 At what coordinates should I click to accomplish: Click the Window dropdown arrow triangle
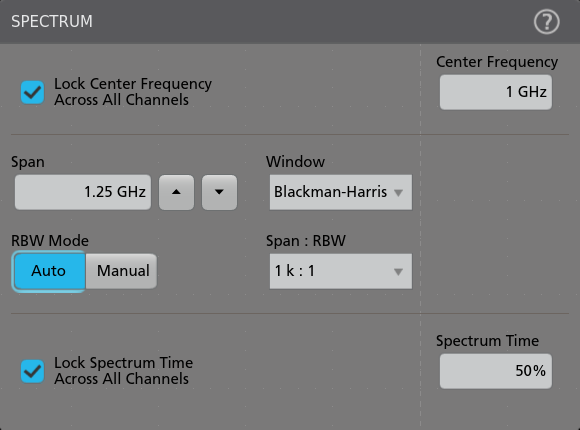[398, 193]
